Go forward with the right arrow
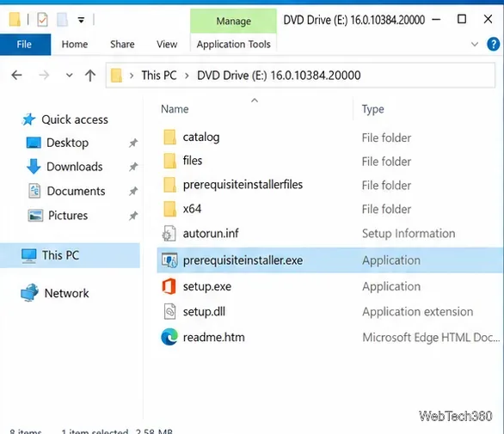Screen dimensions: 504x434 [44, 76]
